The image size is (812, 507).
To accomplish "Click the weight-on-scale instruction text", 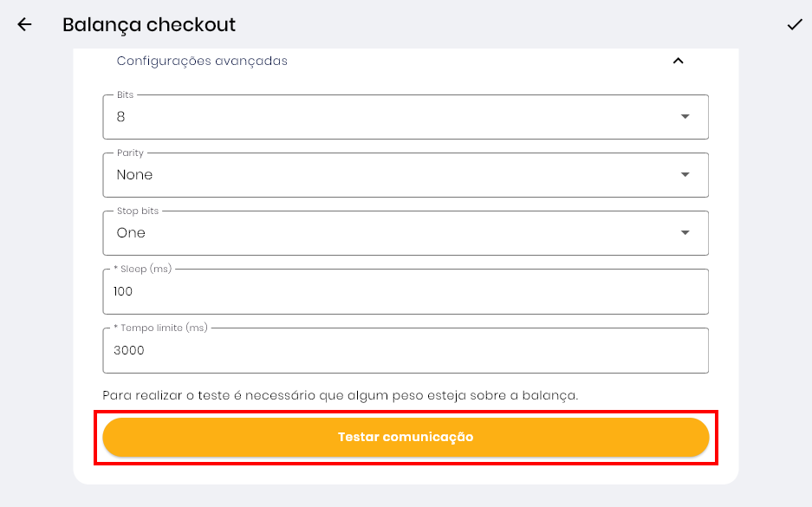I will [x=340, y=395].
